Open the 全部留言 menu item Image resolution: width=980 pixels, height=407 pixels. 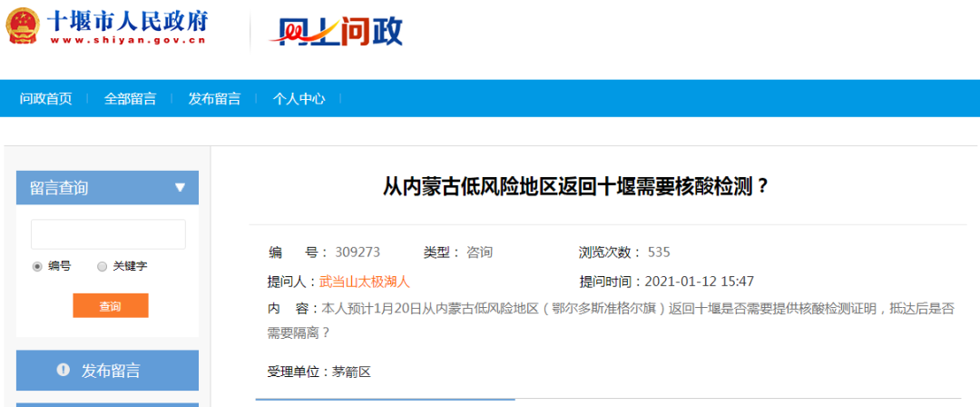point(130,99)
